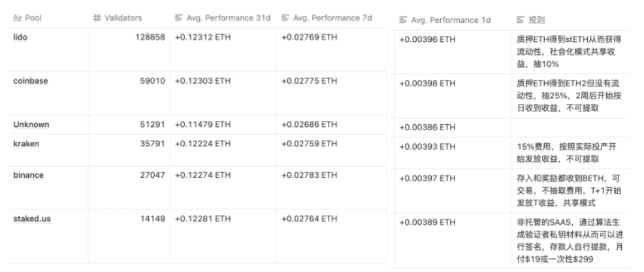Select kraken's 1d performance +0.00393 ETH cell

(427, 147)
